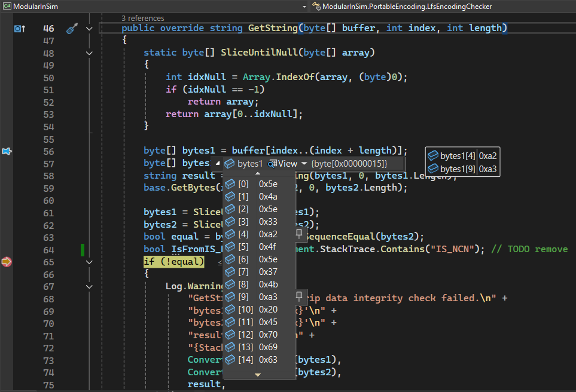Open the View dropdown arrow in data tip

304,164
